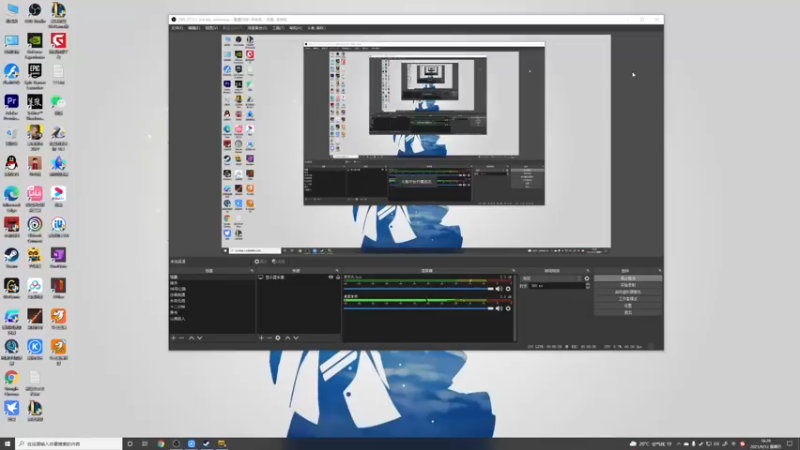Open the bilibili desktop shortcut
This screenshot has height=450, width=800.
[35, 197]
